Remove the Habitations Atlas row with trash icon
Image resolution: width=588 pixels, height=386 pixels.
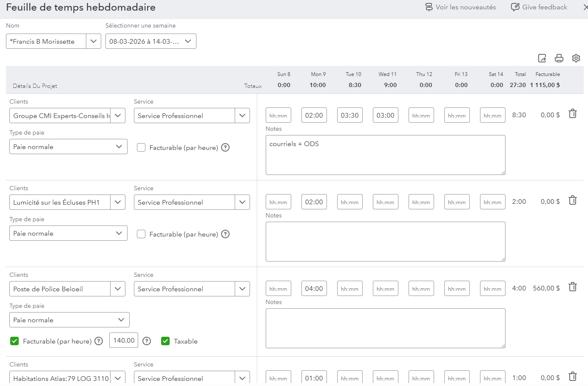pyautogui.click(x=573, y=377)
